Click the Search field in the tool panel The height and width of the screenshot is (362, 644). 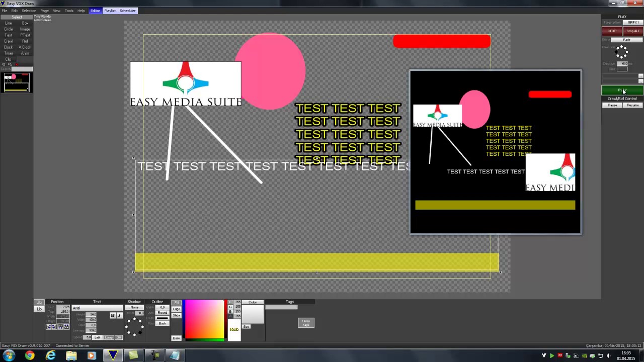[x=22, y=69]
